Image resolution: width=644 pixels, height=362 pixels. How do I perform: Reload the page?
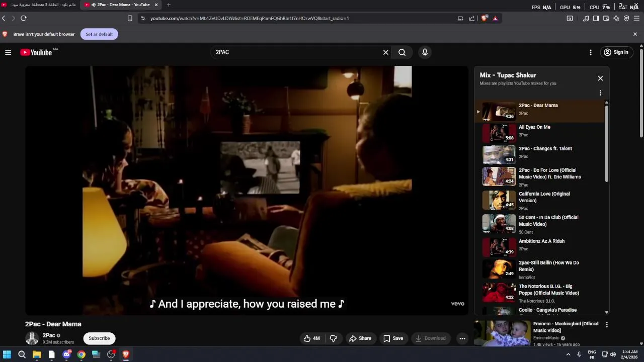click(x=23, y=18)
